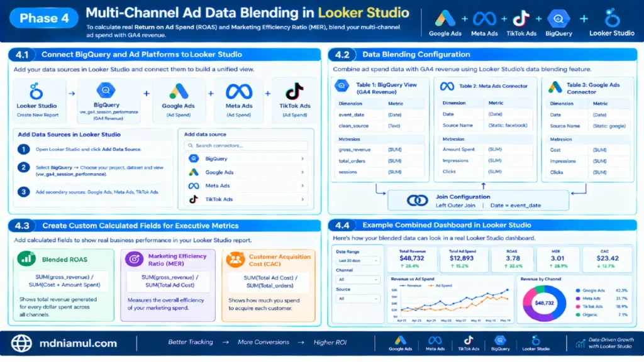This screenshot has height=362, width=644.
Task: Open the Source All dropdown
Action: click(357, 299)
